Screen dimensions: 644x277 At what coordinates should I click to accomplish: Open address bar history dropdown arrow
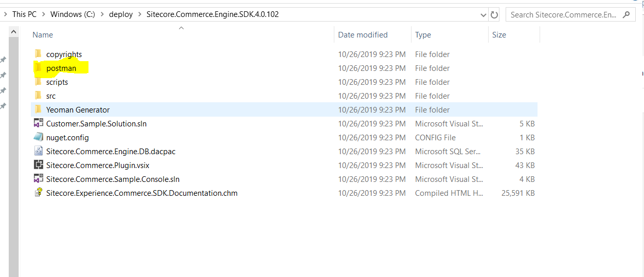pos(483,15)
